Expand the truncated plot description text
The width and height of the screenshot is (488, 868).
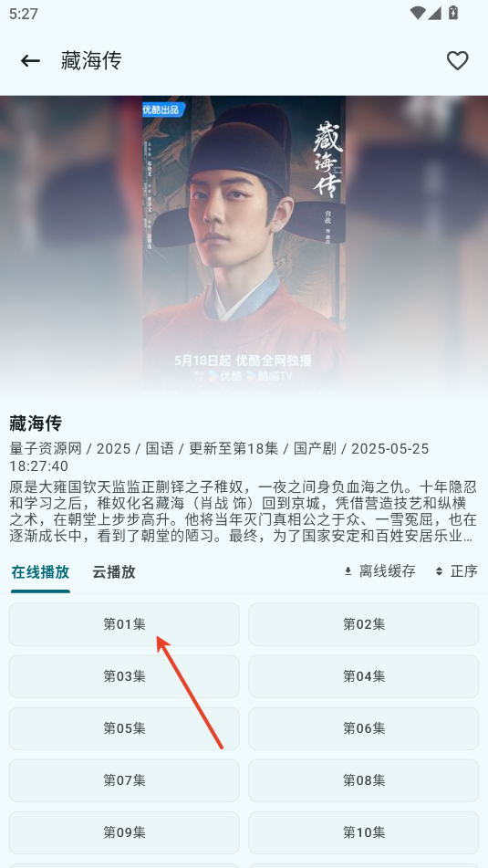[x=243, y=511]
